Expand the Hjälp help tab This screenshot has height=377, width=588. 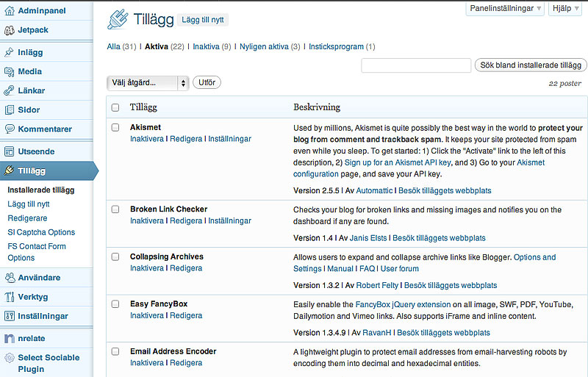[x=565, y=9]
